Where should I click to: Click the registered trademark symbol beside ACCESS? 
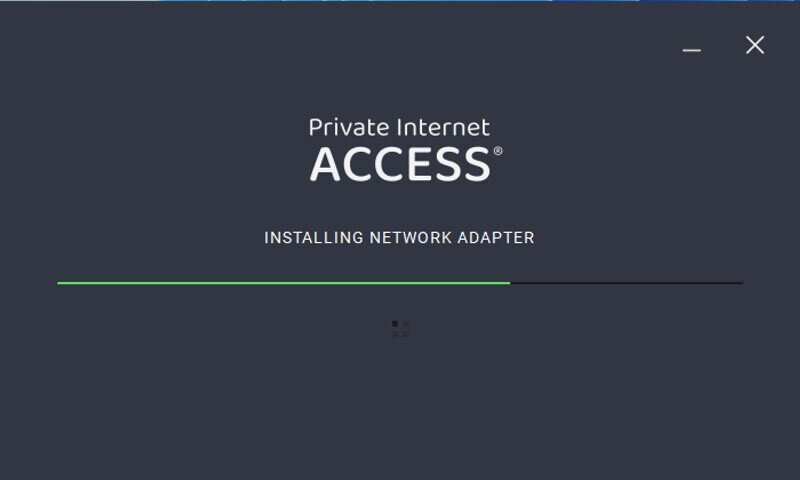click(498, 151)
